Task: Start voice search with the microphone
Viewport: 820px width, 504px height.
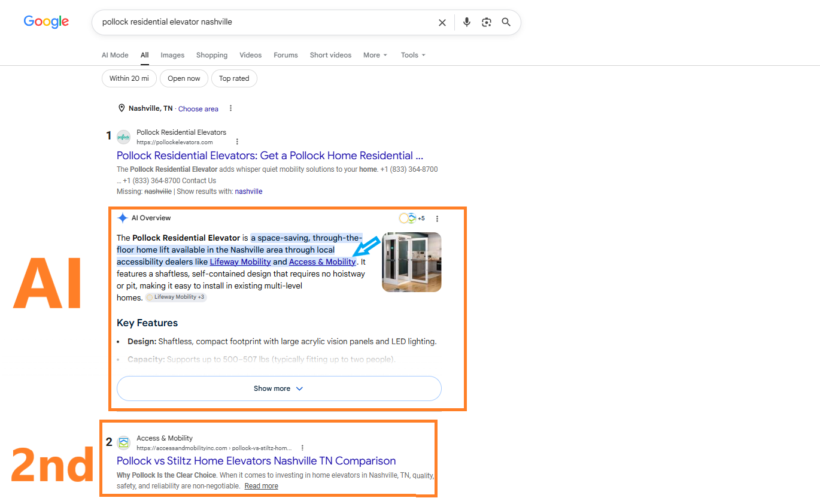Action: point(467,22)
